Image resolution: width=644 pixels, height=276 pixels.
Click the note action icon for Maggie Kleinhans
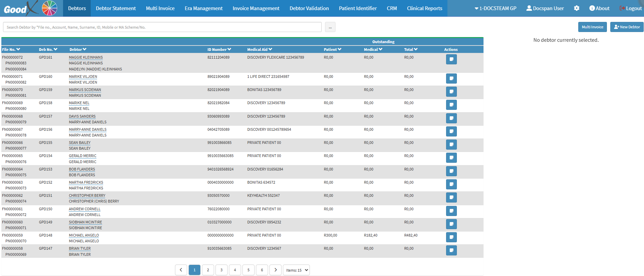(x=451, y=59)
